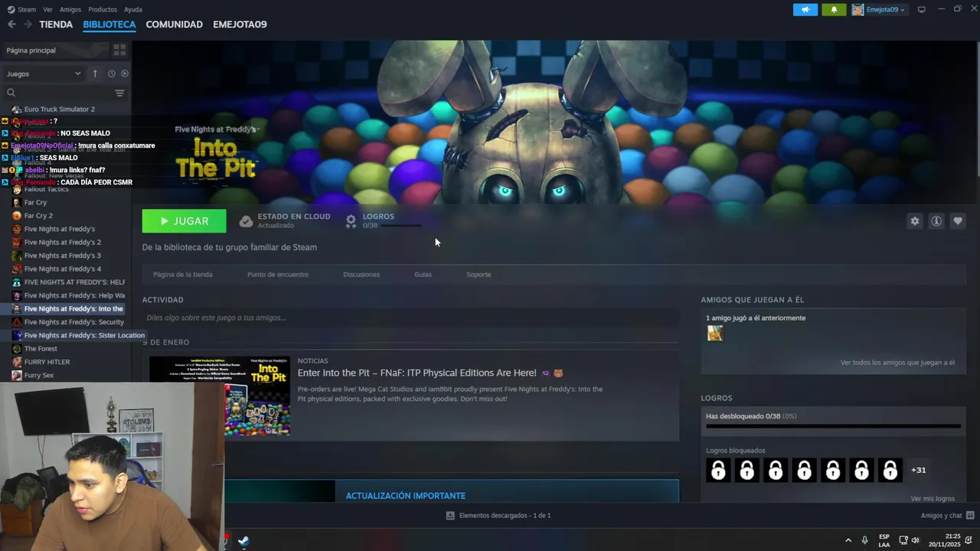Switch library to grid view
Image resolution: width=980 pixels, height=551 pixels.
point(119,50)
